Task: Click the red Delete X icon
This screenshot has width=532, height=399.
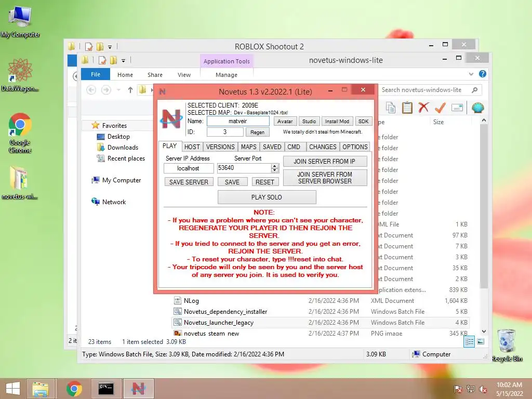Action: pyautogui.click(x=423, y=108)
